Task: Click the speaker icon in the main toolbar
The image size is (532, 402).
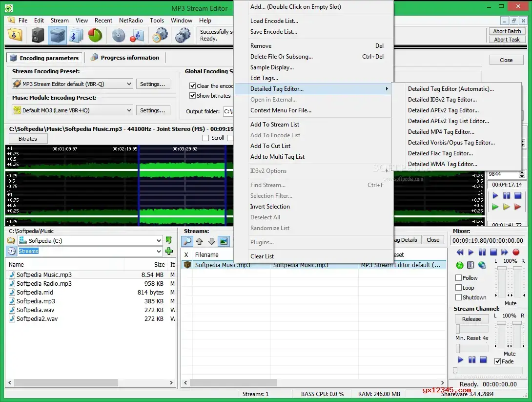Action: point(38,35)
